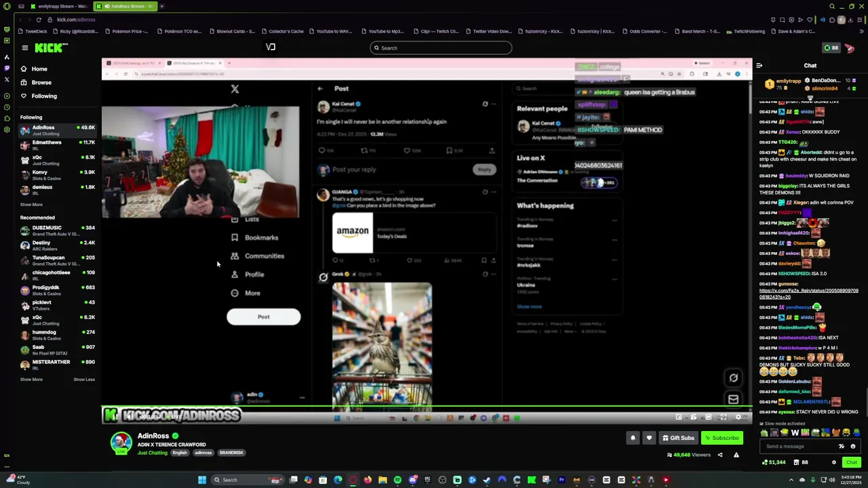Open TweetDeck bookmark

(33, 31)
